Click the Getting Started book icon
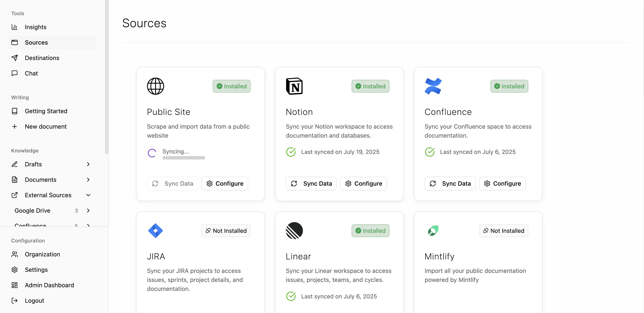644x313 pixels. (15, 111)
